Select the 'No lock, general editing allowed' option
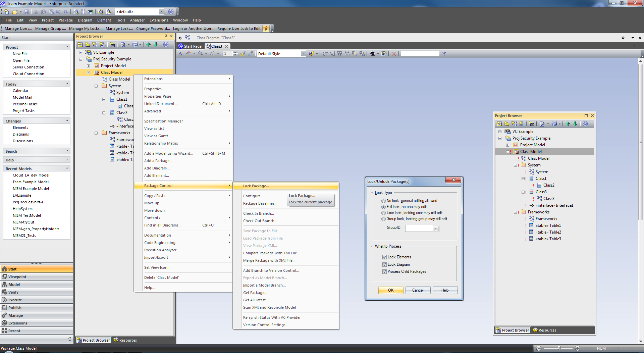The height and width of the screenshot is (353, 644). [x=383, y=201]
